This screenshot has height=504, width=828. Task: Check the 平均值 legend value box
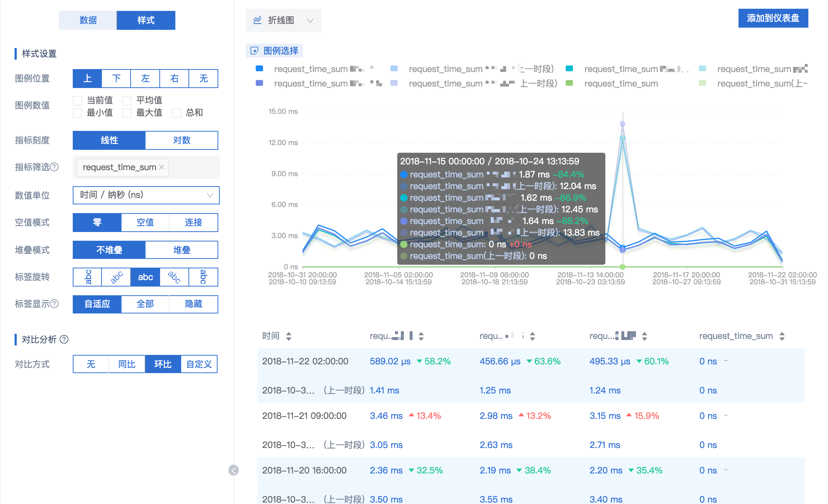(127, 100)
